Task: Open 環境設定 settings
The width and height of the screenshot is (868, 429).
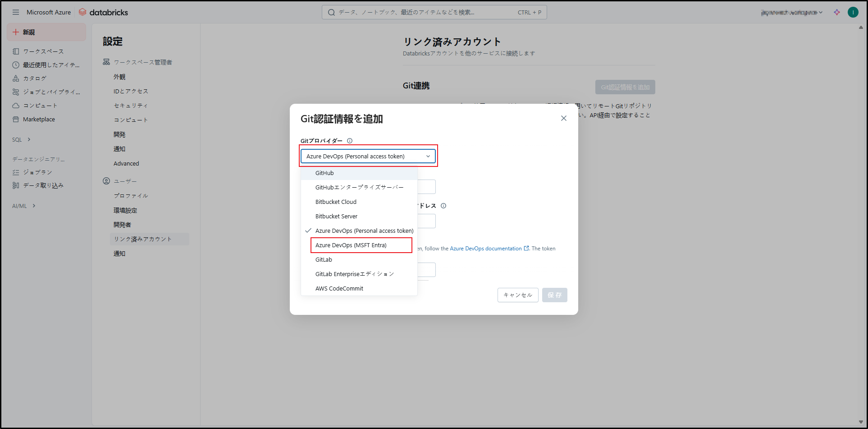Action: 125,210
